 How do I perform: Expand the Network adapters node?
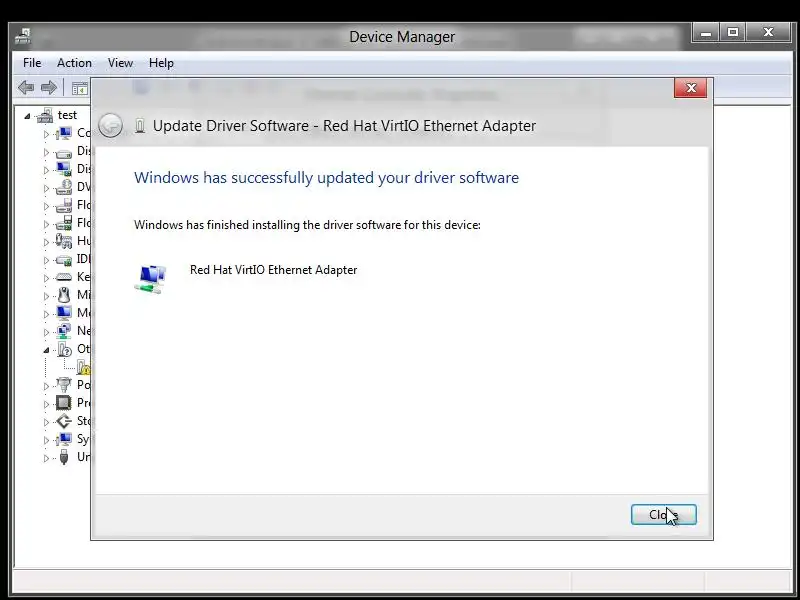tap(46, 332)
